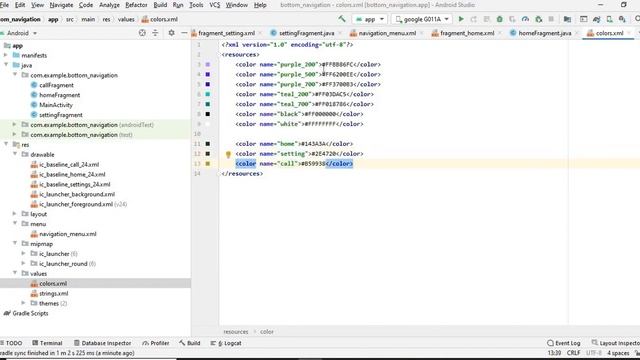Open the Database Inspector tool window
The image size is (640, 360).
(102, 343)
